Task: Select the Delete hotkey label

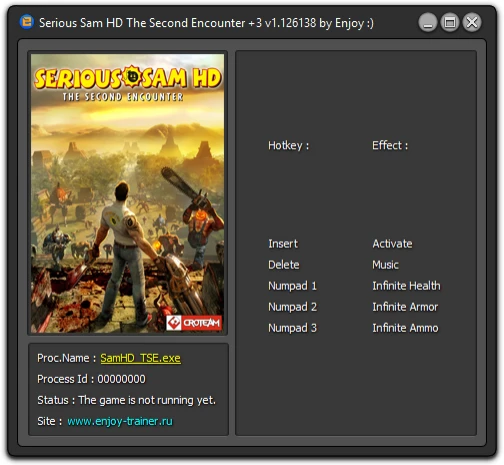Action: [x=284, y=265]
